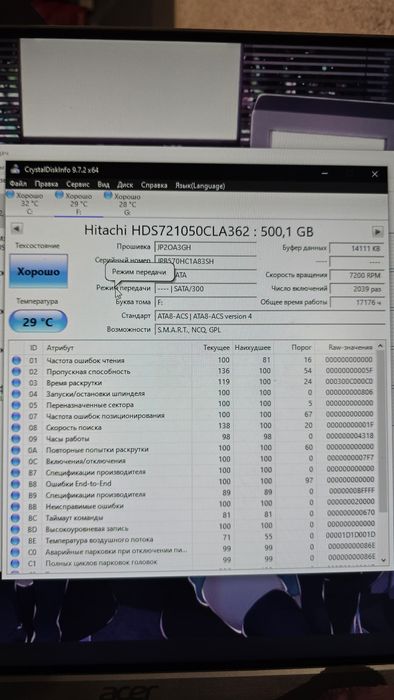The height and width of the screenshot is (700, 394).
Task: Click status icon for attribute 01
Action: [x=17, y=360]
